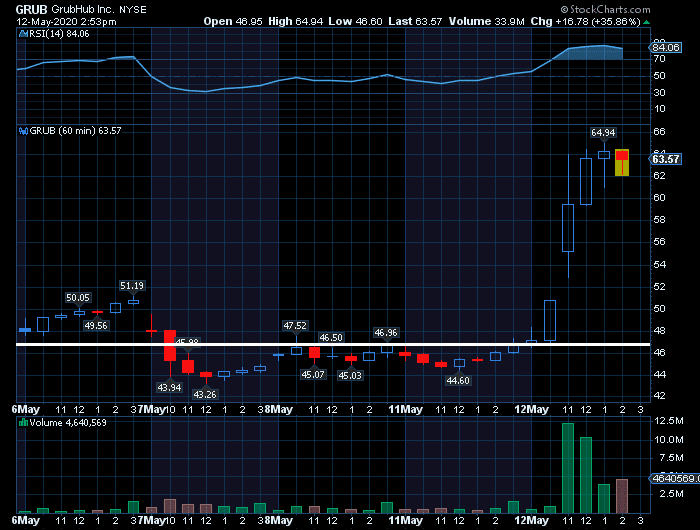Screen dimensions: 700x530
Task: Click the 66 label on the price axis
Action: pos(660,132)
